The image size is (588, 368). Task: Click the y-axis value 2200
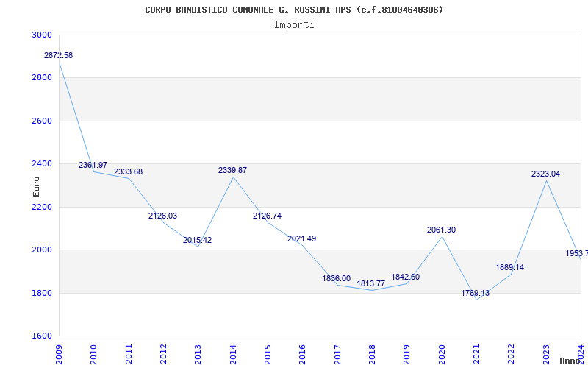41,207
